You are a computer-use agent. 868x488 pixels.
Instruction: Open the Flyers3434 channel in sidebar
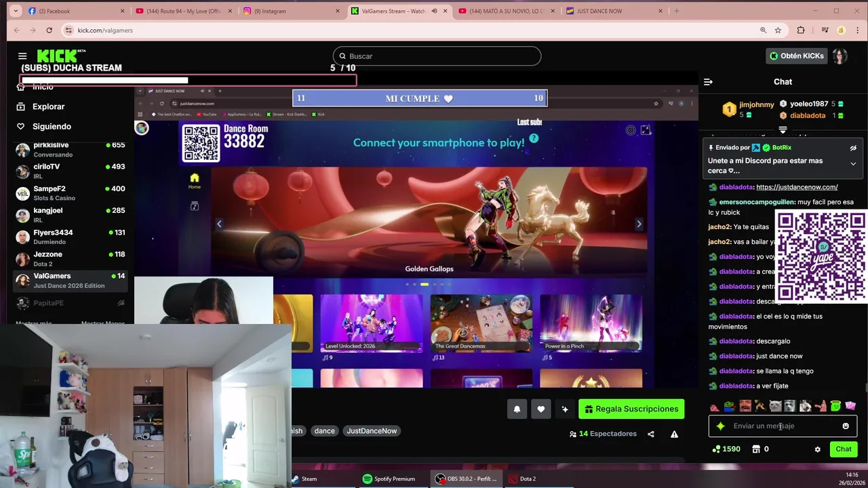pyautogui.click(x=71, y=237)
